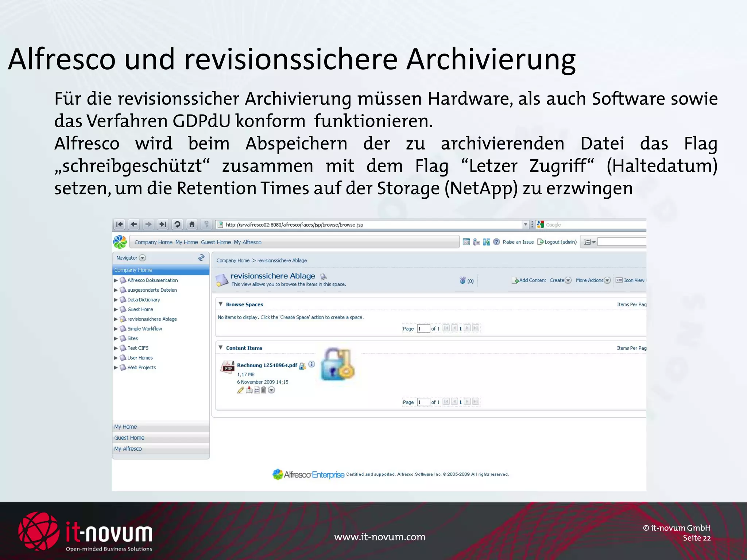Open the My Home panel at sidebar bottom
Screen dimensions: 747x560
click(x=161, y=427)
